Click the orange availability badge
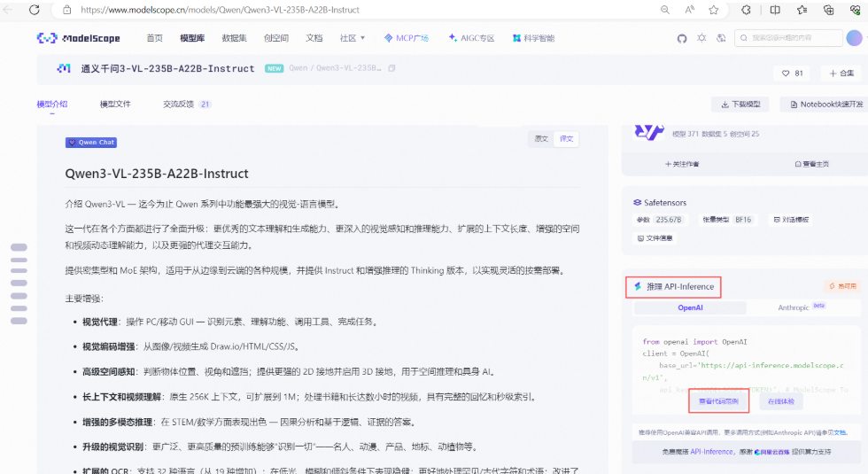Viewport: 868px width, 474px height. coord(842,286)
